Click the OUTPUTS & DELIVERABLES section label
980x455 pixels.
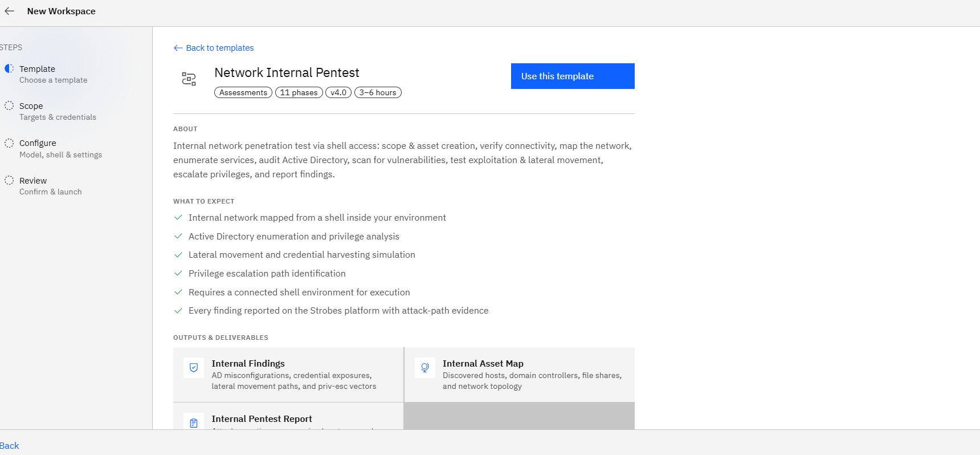tap(220, 338)
